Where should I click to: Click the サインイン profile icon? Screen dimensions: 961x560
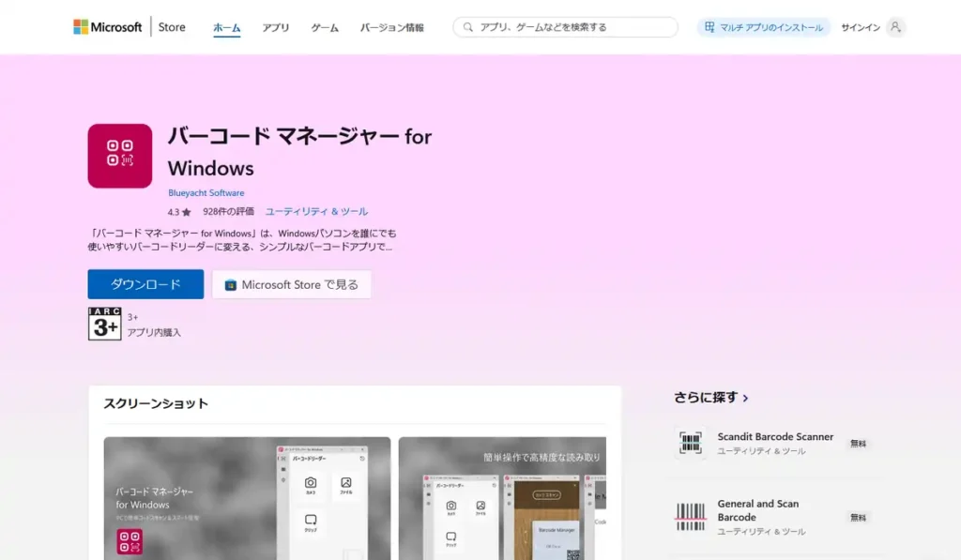[893, 27]
